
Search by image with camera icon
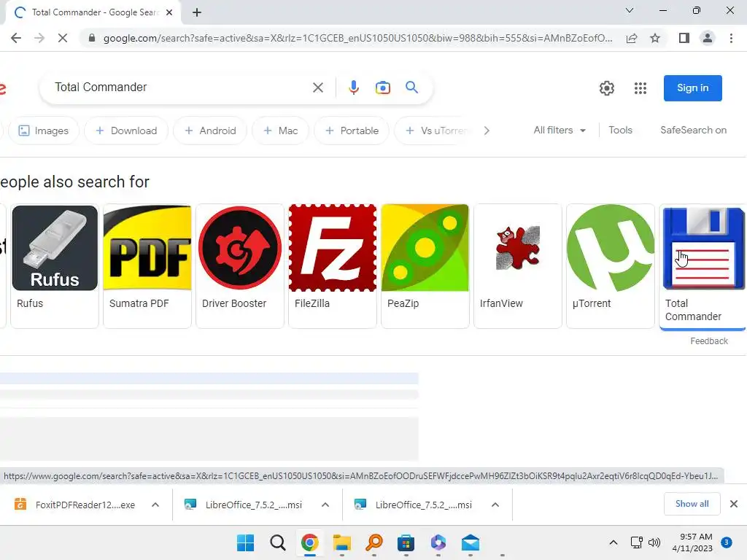click(382, 87)
